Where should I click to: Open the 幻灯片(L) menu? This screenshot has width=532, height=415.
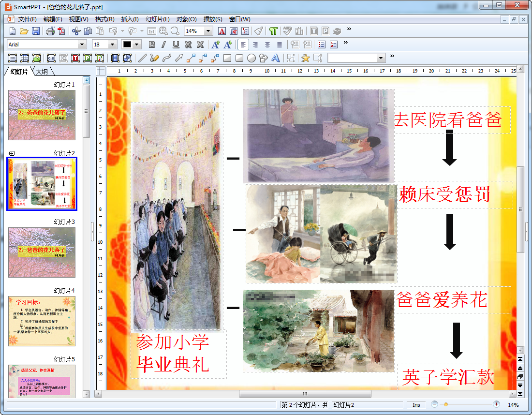click(x=158, y=19)
